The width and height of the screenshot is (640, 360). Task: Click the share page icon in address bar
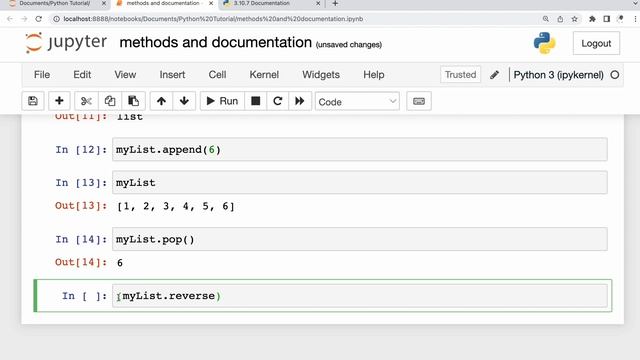(x=560, y=19)
